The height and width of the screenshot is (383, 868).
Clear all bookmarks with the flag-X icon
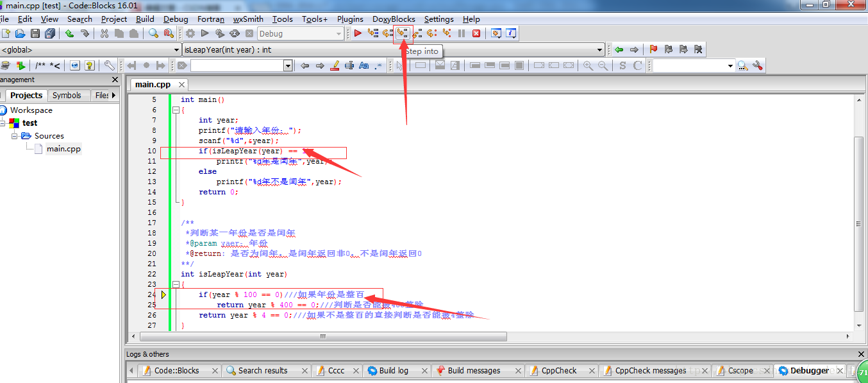[698, 49]
